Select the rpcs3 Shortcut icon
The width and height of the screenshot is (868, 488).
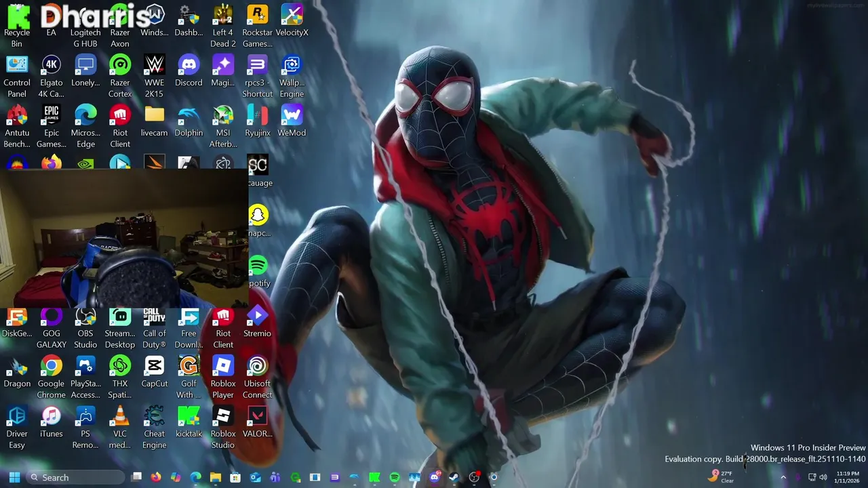[257, 76]
